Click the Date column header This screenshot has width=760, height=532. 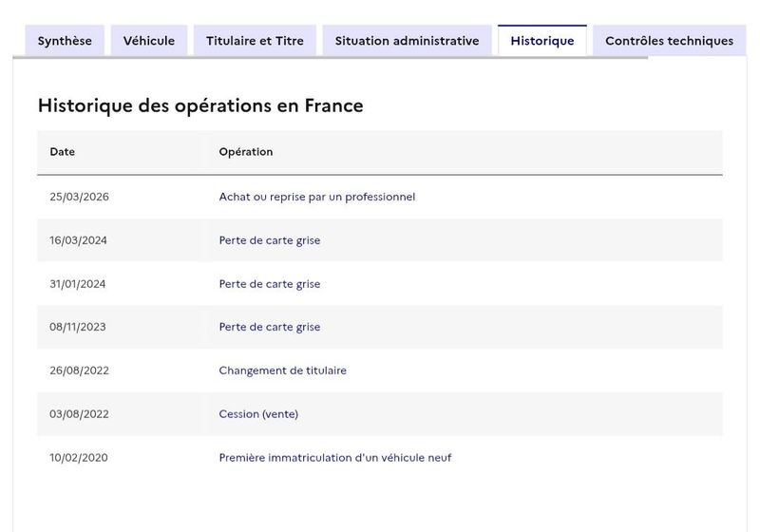tap(62, 152)
